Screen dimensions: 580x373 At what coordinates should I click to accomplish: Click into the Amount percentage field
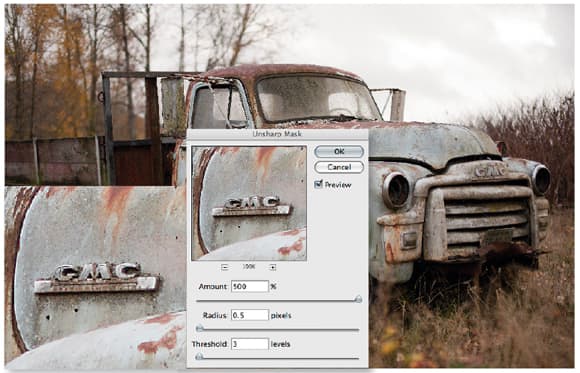[x=250, y=286]
